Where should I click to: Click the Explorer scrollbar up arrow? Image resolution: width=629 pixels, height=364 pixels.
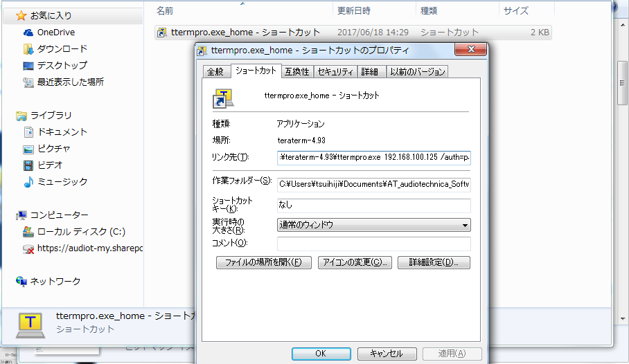(x=623, y=25)
